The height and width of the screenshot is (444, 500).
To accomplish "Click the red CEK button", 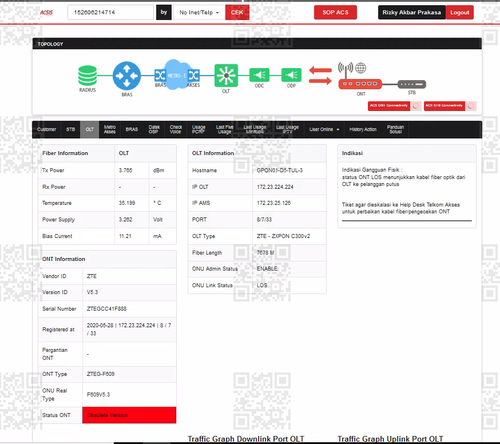I will [237, 12].
